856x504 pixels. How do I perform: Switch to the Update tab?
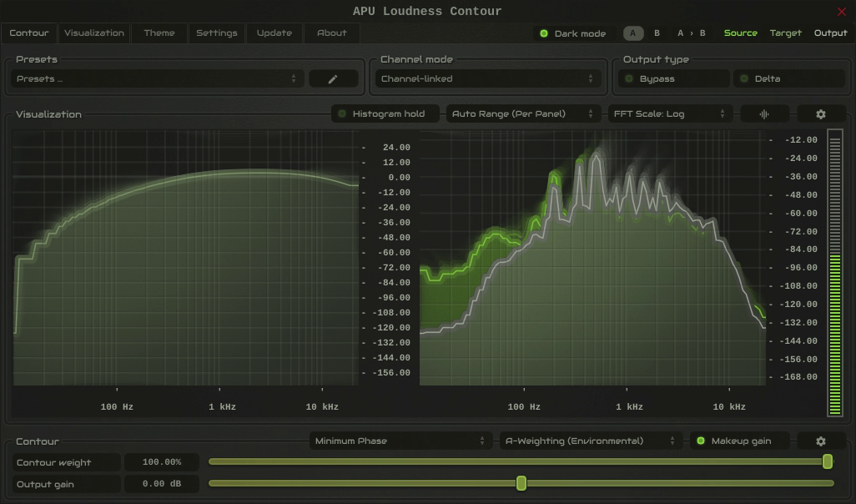274,33
